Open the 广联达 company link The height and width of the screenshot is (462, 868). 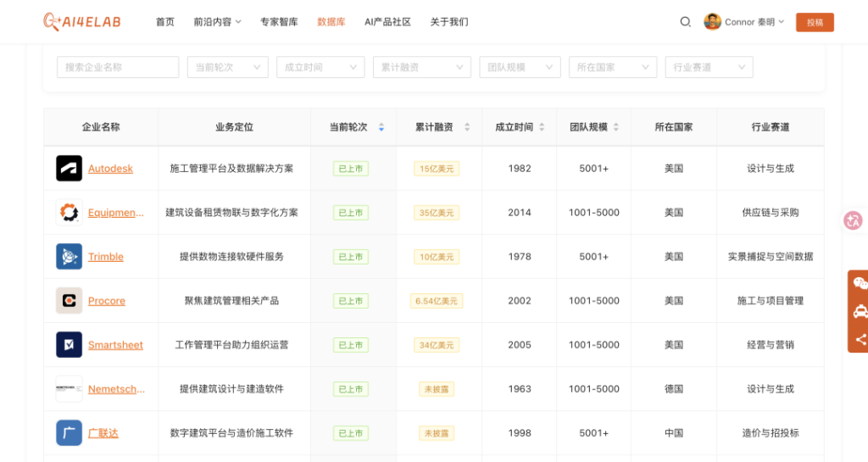pos(103,433)
